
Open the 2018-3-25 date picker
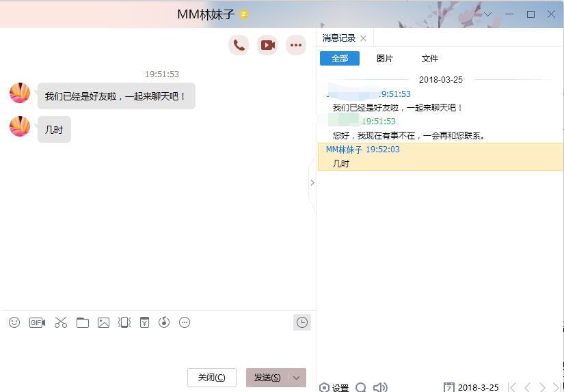[472, 387]
